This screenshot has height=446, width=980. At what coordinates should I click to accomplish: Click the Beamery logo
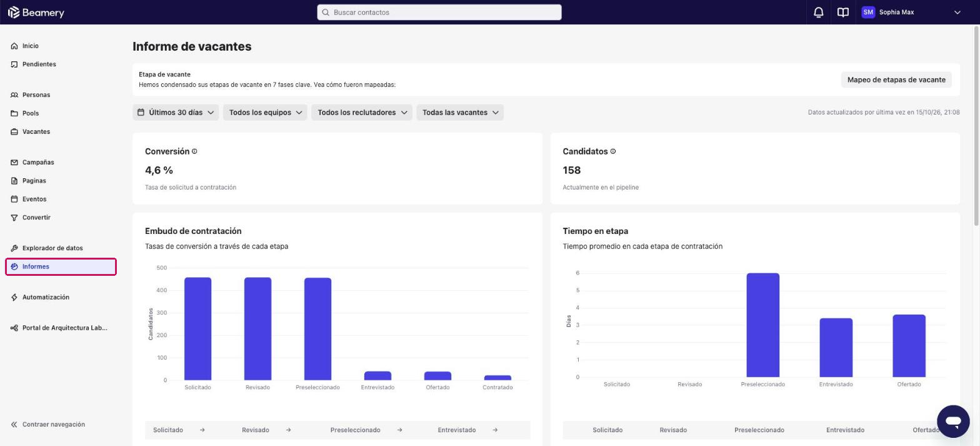[36, 13]
